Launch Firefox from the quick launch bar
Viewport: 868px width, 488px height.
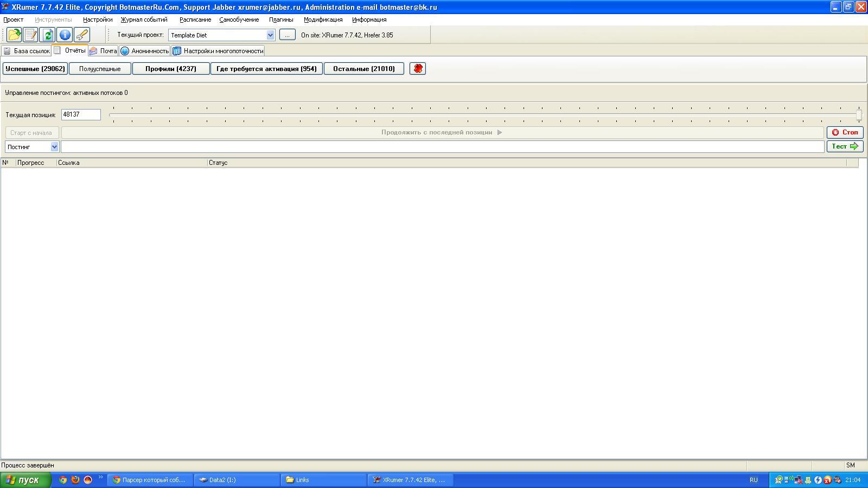point(75,480)
